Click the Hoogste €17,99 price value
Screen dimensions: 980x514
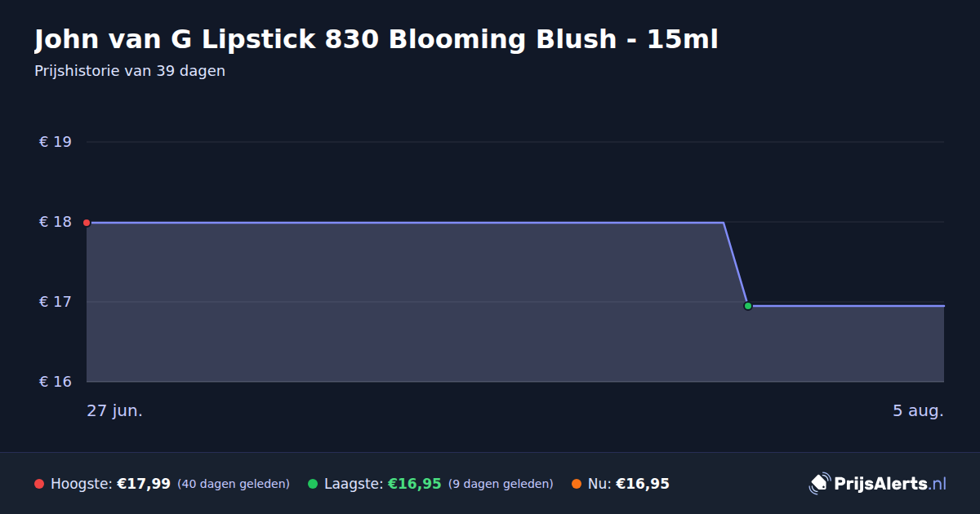(144, 484)
